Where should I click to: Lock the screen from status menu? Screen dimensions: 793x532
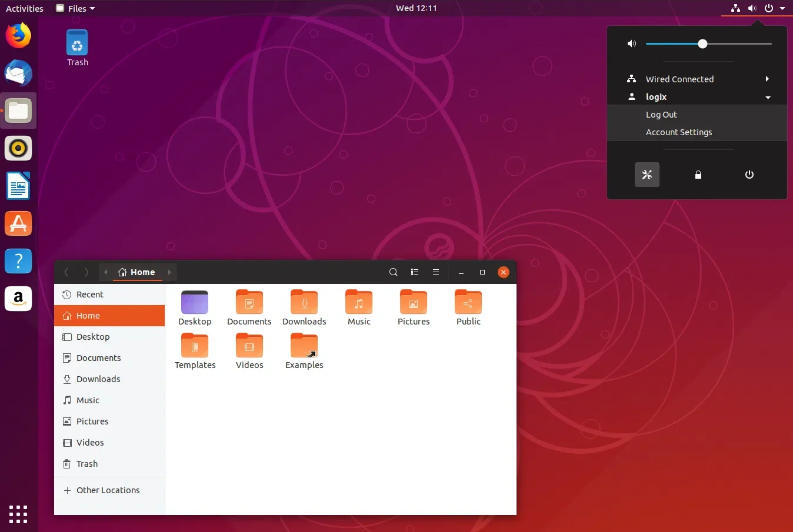698,175
